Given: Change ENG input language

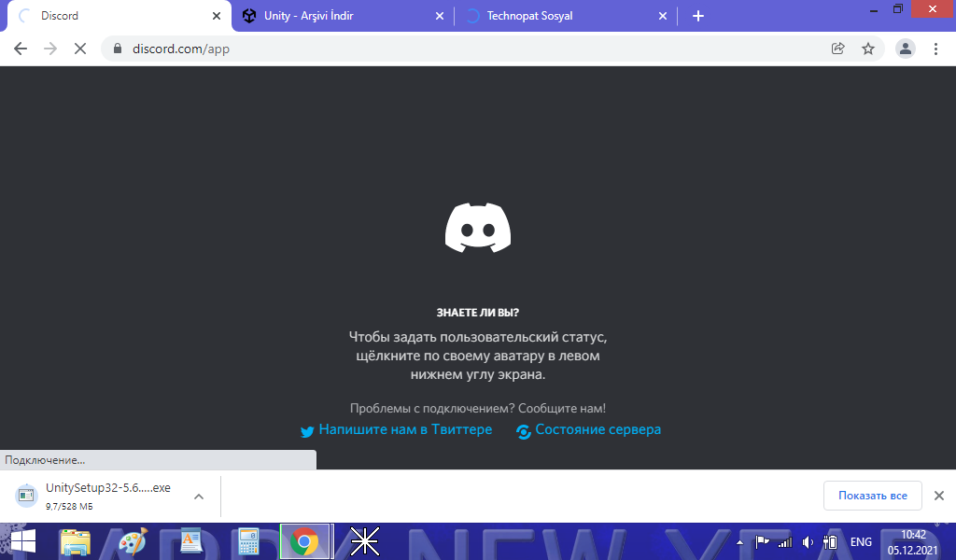Looking at the screenshot, I should point(861,541).
